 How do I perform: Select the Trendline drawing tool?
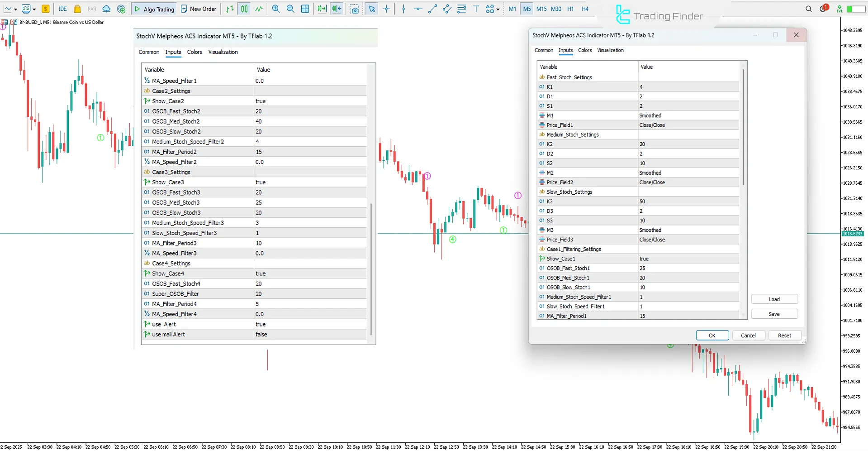pos(432,9)
